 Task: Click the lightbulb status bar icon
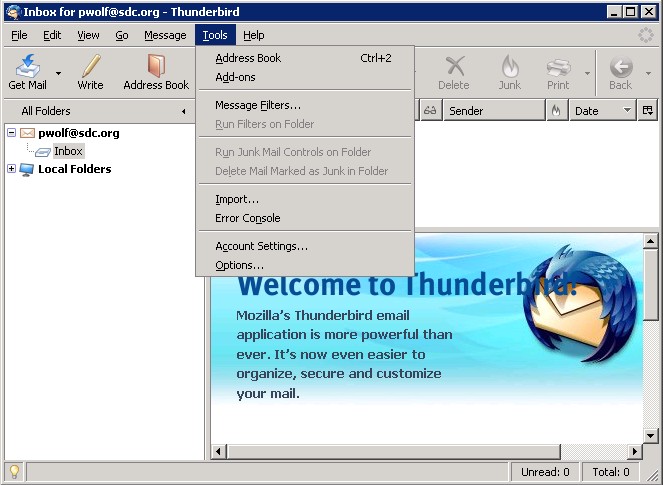(x=14, y=471)
